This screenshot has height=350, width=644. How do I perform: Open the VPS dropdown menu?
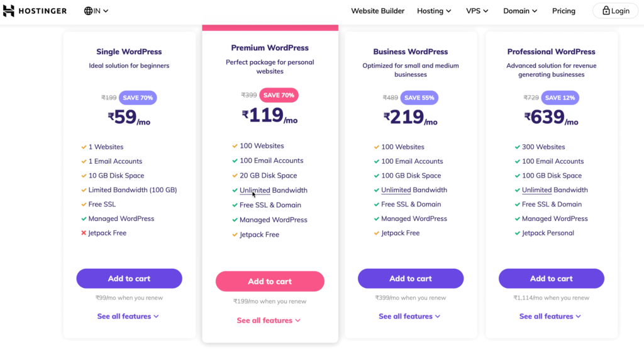tap(477, 11)
